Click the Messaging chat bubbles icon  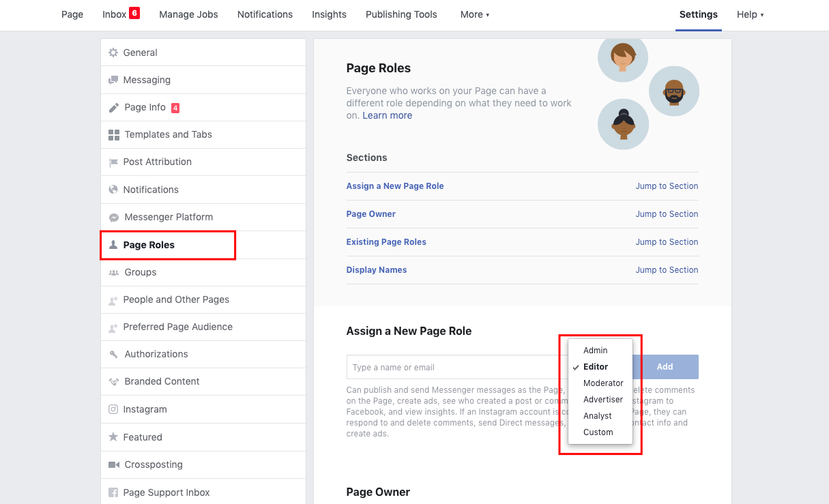pyautogui.click(x=113, y=80)
